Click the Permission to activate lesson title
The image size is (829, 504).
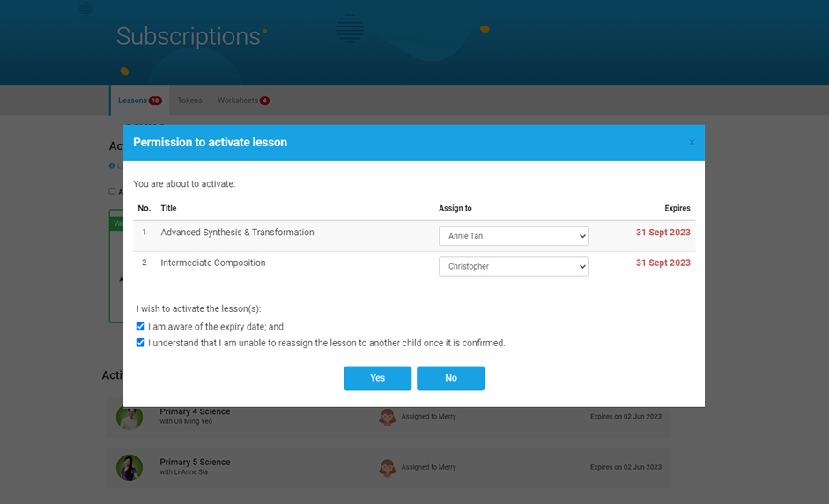210,142
